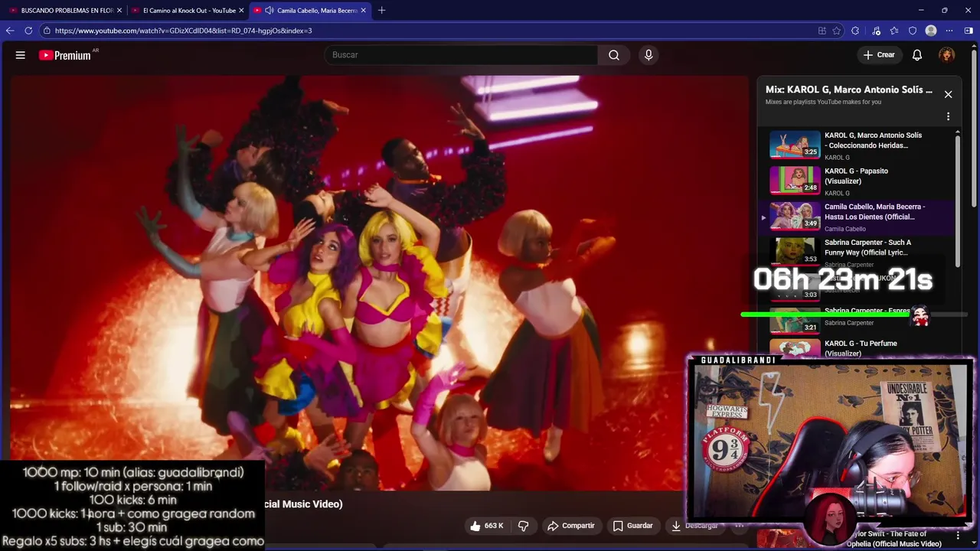Reload the page with refresh icon

(x=28, y=31)
